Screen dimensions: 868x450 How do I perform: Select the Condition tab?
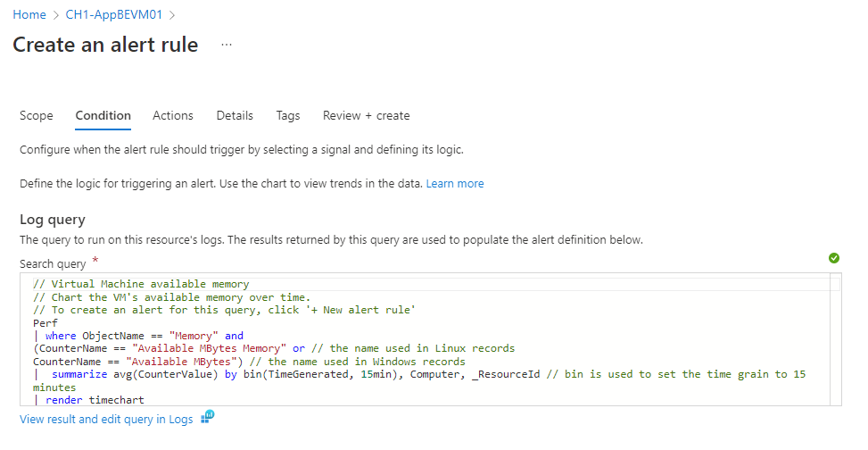(x=103, y=115)
